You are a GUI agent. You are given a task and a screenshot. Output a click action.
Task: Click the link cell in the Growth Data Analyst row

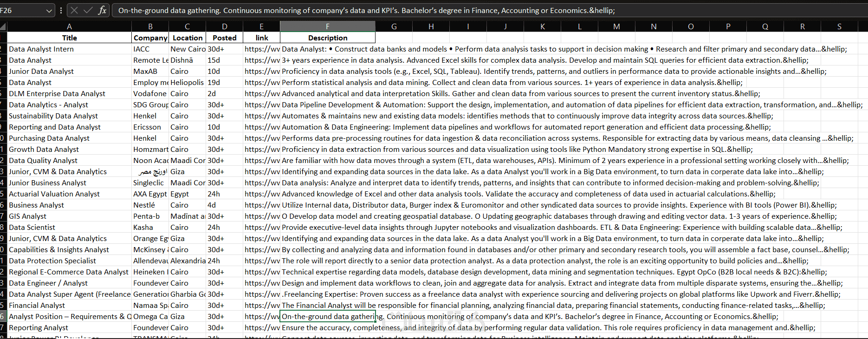coord(262,149)
